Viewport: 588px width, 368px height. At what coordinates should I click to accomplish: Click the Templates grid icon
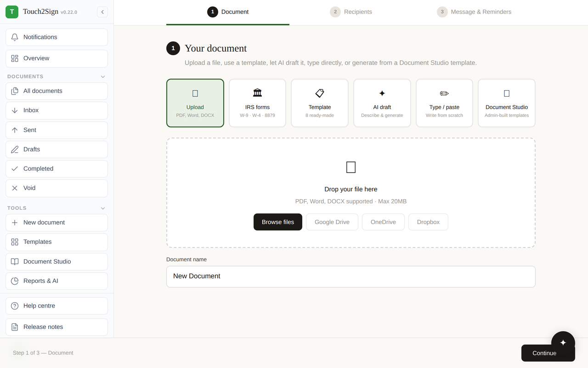coord(15,242)
